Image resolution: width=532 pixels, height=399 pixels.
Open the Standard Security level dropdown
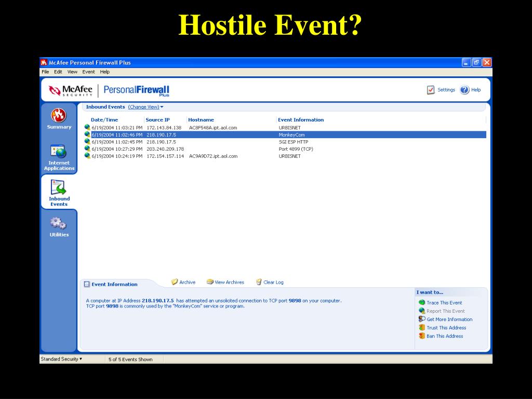[61, 359]
